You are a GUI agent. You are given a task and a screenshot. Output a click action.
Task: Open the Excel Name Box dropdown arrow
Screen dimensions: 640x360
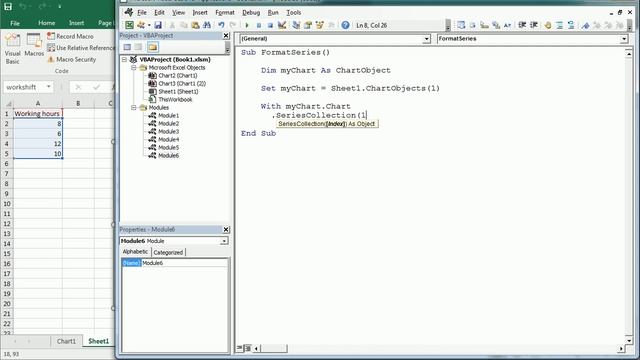pyautogui.click(x=49, y=87)
